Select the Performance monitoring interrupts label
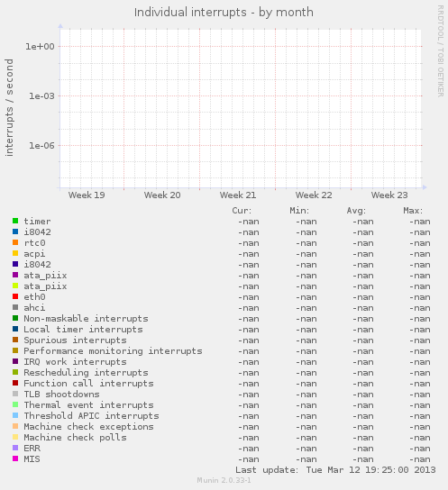 (x=113, y=351)
